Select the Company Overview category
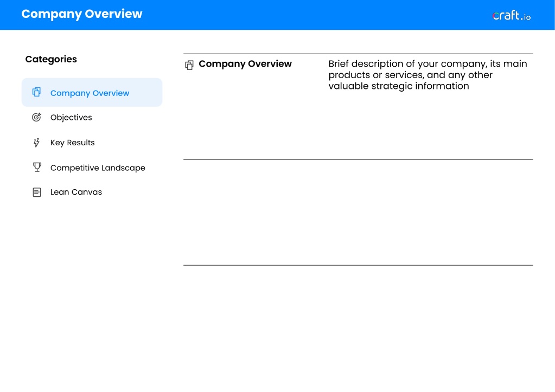This screenshot has height=392, width=555. pyautogui.click(x=92, y=92)
